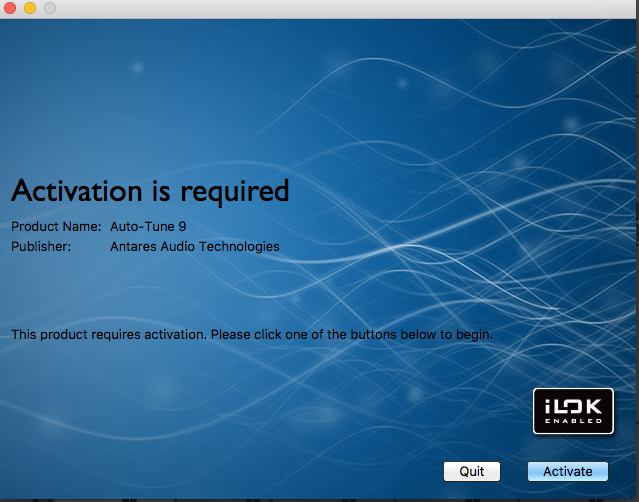Click "buttons below to begin" in the instructions
The width and height of the screenshot is (639, 502).
coord(425,334)
